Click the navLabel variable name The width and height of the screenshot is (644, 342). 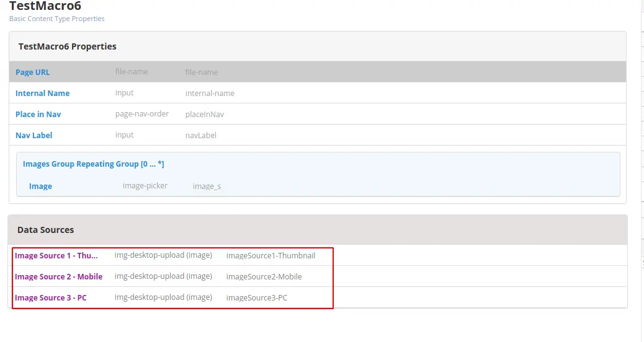point(201,136)
